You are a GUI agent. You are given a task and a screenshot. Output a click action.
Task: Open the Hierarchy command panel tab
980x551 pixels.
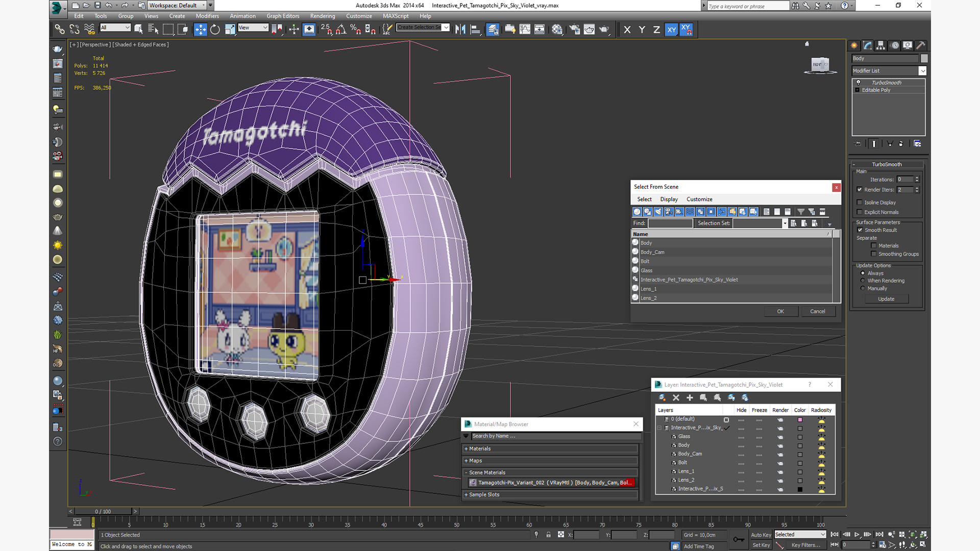coord(880,45)
